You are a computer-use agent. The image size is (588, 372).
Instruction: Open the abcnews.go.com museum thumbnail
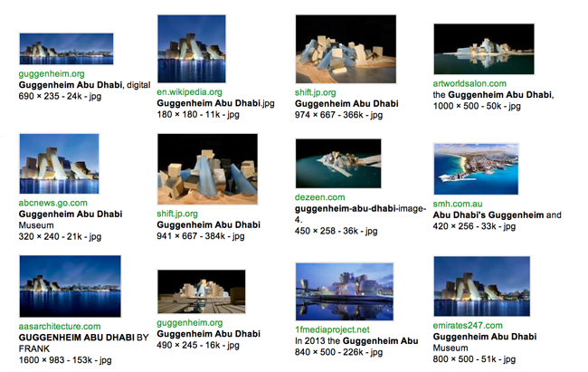pyautogui.click(x=59, y=164)
